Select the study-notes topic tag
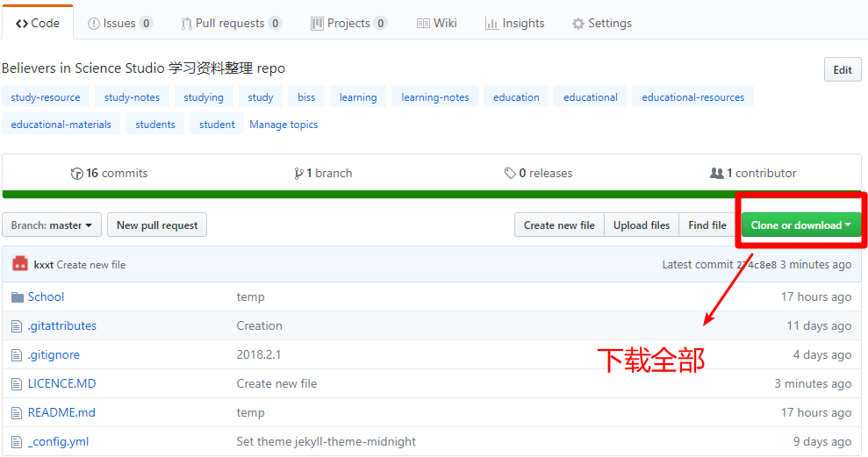Image resolution: width=868 pixels, height=457 pixels. pyautogui.click(x=132, y=97)
